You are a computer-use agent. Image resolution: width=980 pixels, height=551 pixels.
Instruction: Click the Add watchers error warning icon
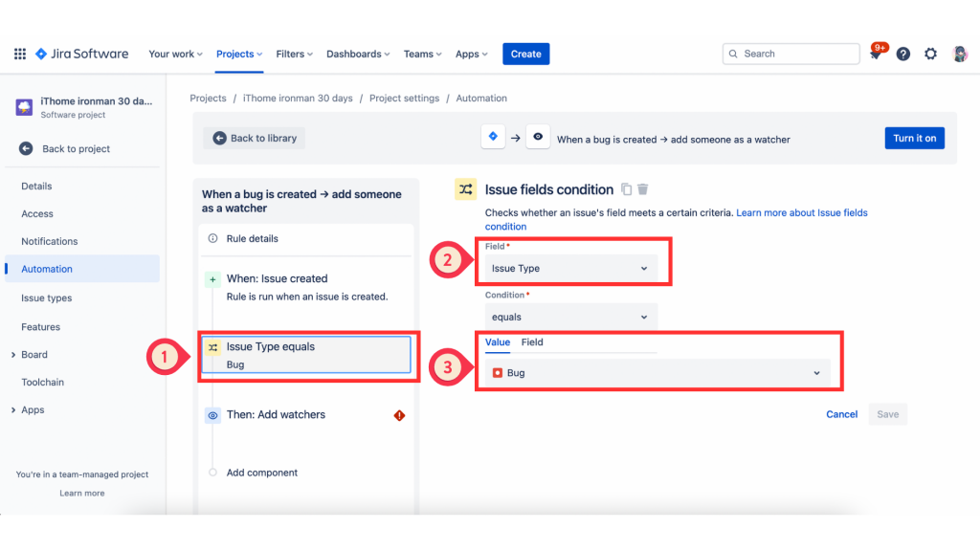(x=399, y=415)
